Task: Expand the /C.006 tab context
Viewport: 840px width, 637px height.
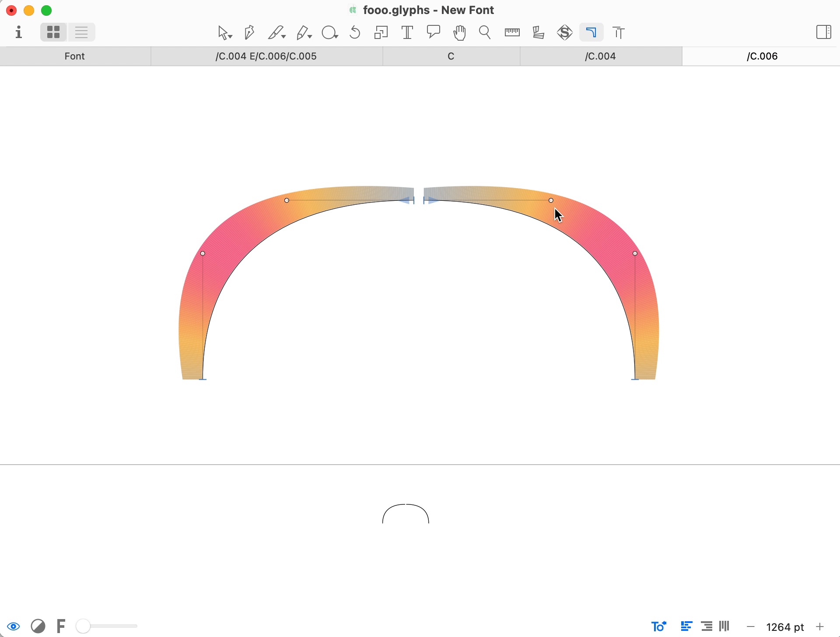Action: click(x=763, y=56)
